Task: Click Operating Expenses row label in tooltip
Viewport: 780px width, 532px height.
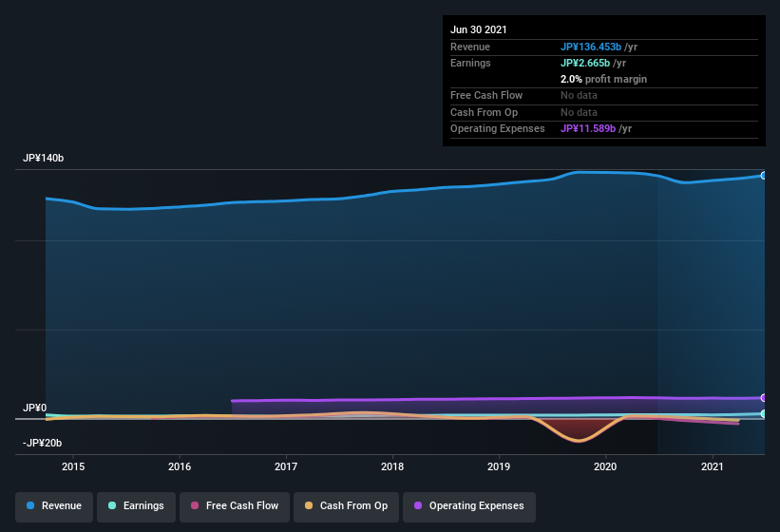Action: [x=498, y=129]
